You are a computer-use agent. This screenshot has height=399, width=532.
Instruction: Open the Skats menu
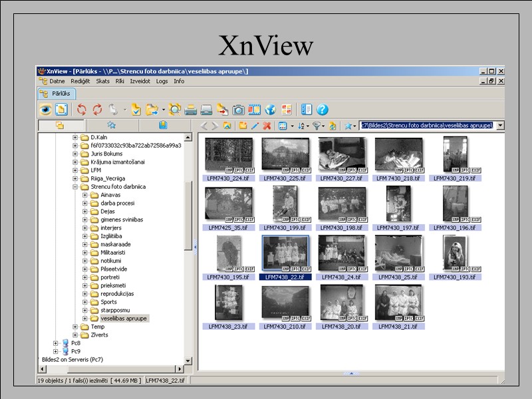tap(102, 81)
